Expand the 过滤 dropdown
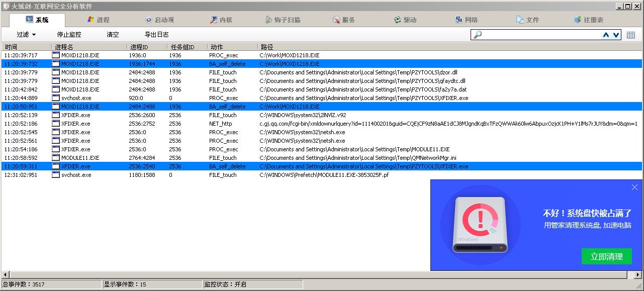This screenshot has width=644, height=291. [x=26, y=35]
